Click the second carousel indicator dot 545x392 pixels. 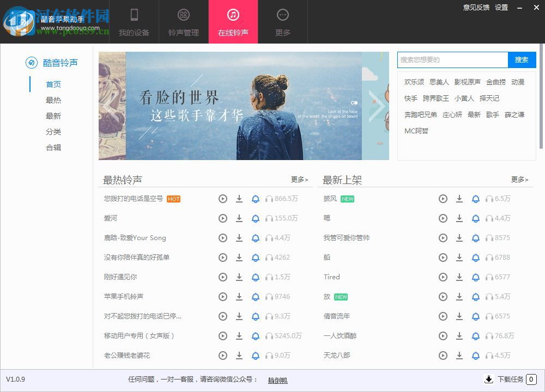pos(356,103)
